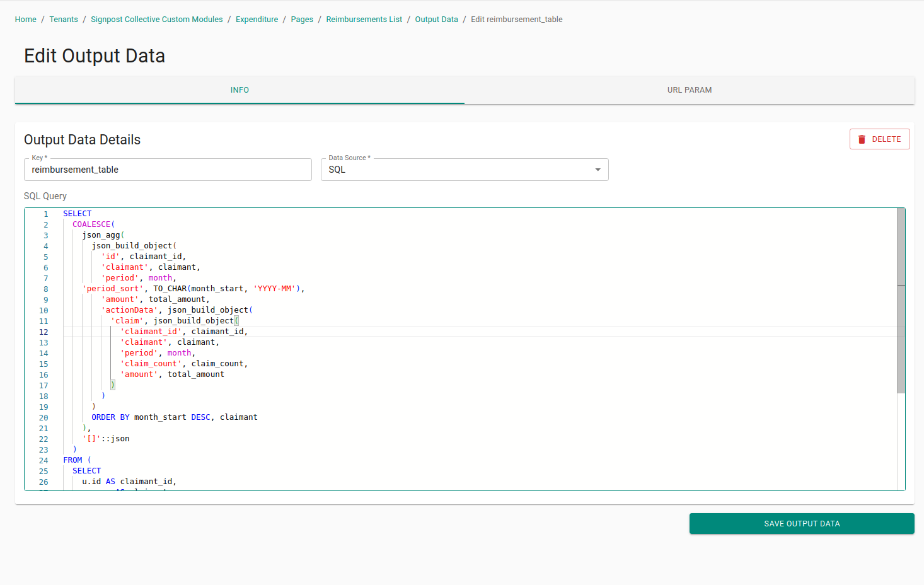Click the Save Output Data button

[x=802, y=524]
